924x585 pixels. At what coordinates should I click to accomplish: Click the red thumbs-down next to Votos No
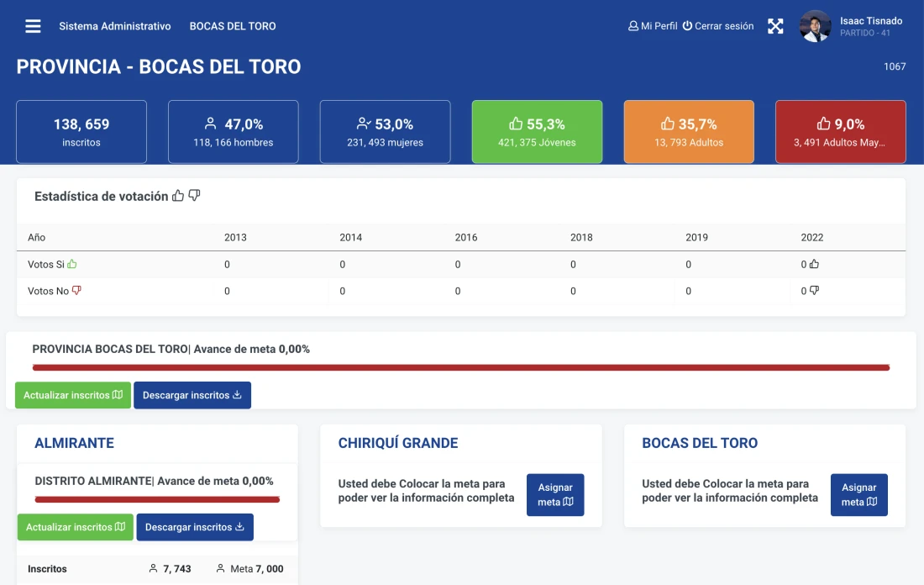[76, 290]
